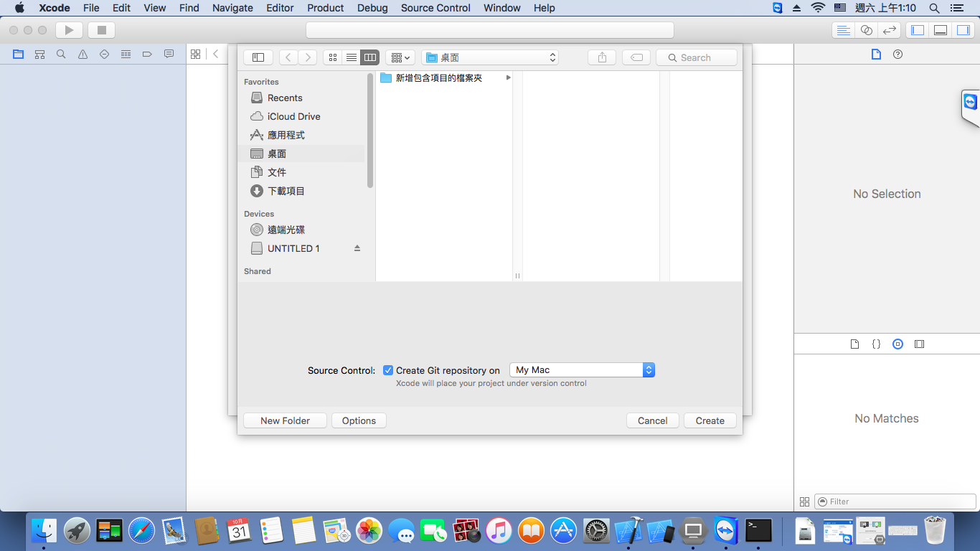980x551 pixels.
Task: Select 遠端光碟 under Devices
Action: pyautogui.click(x=301, y=230)
